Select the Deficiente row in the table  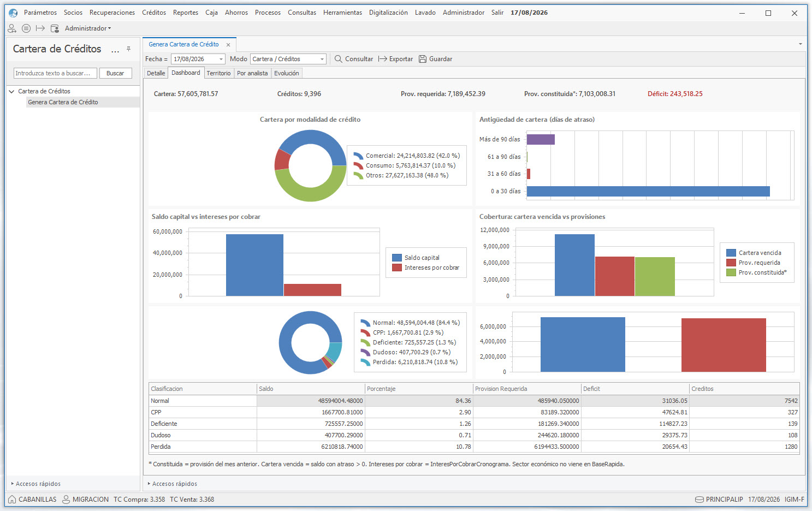coord(474,424)
